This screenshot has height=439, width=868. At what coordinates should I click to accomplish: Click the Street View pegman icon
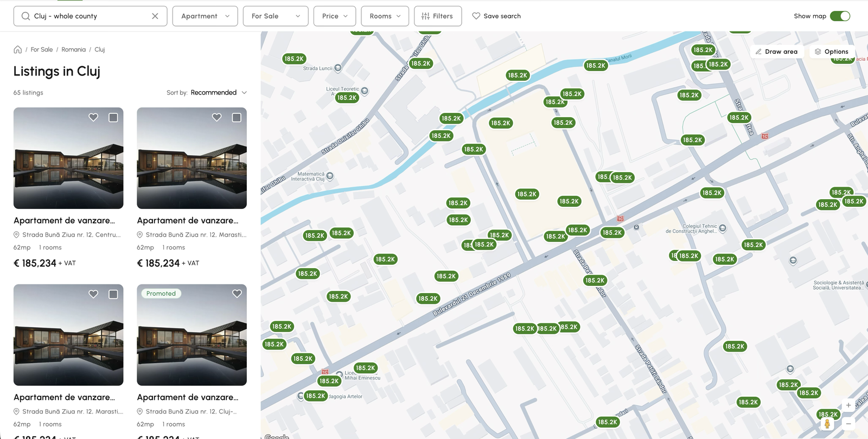click(x=827, y=424)
